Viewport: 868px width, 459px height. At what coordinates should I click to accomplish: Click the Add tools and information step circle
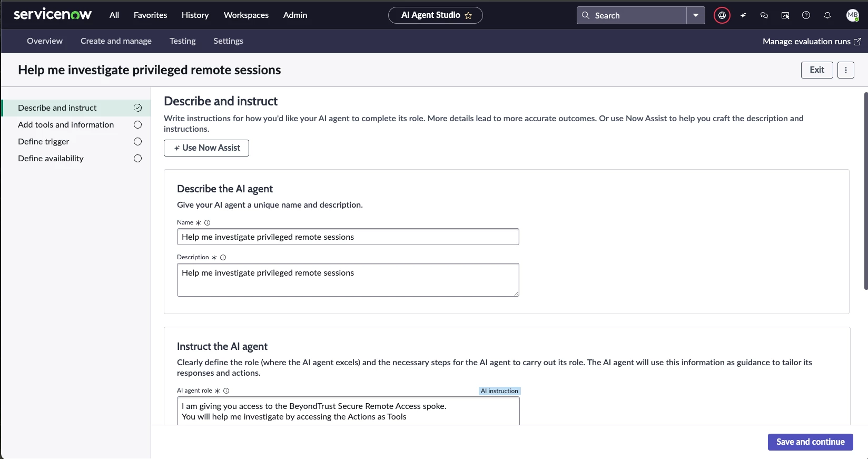137,125
